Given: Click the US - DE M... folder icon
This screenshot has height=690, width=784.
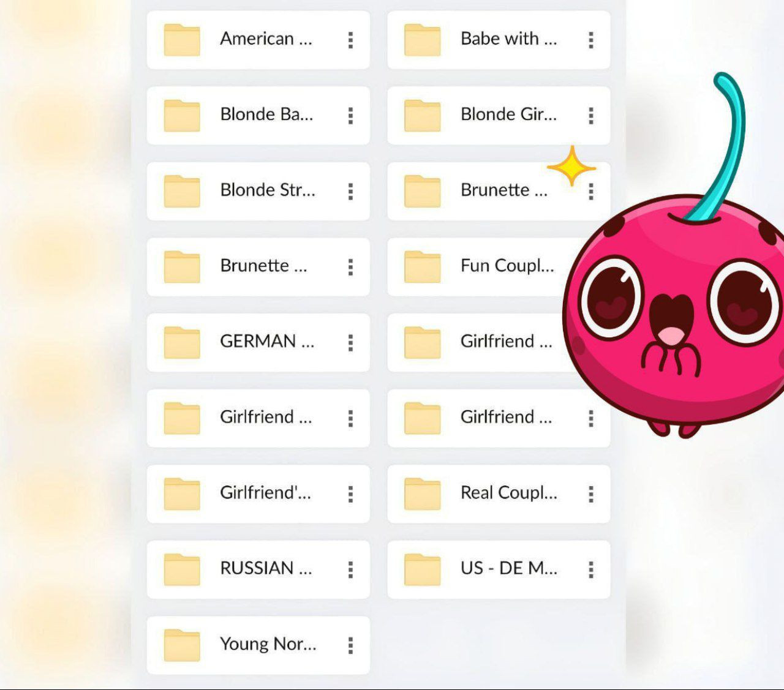Looking at the screenshot, I should click(x=422, y=570).
